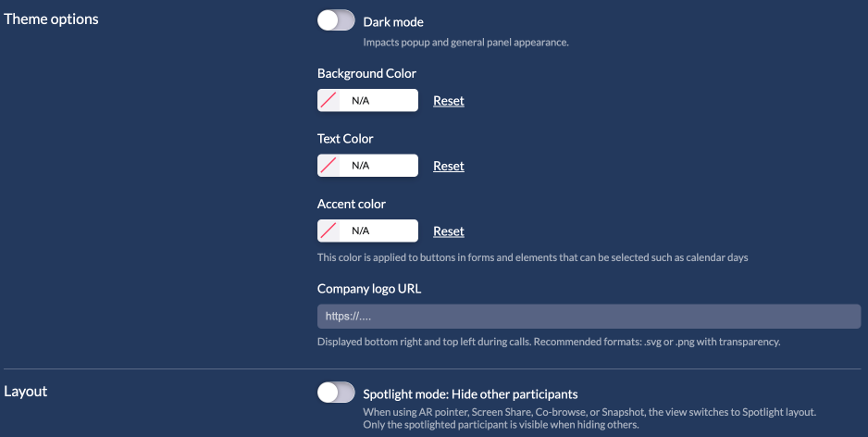The height and width of the screenshot is (437, 868).
Task: Select the Theme options section heading
Action: tap(51, 19)
